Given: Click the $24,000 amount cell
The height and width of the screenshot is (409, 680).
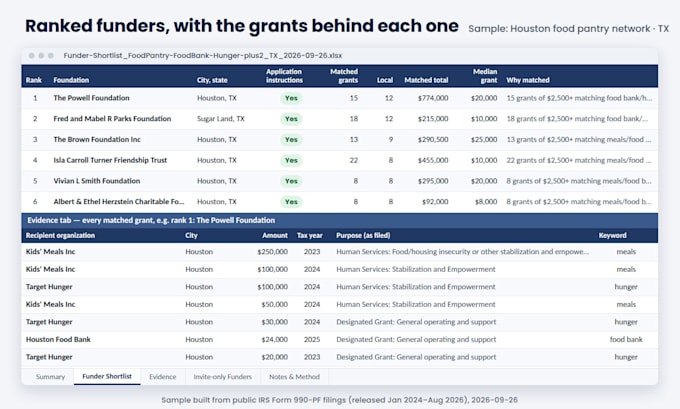Looking at the screenshot, I should (274, 340).
